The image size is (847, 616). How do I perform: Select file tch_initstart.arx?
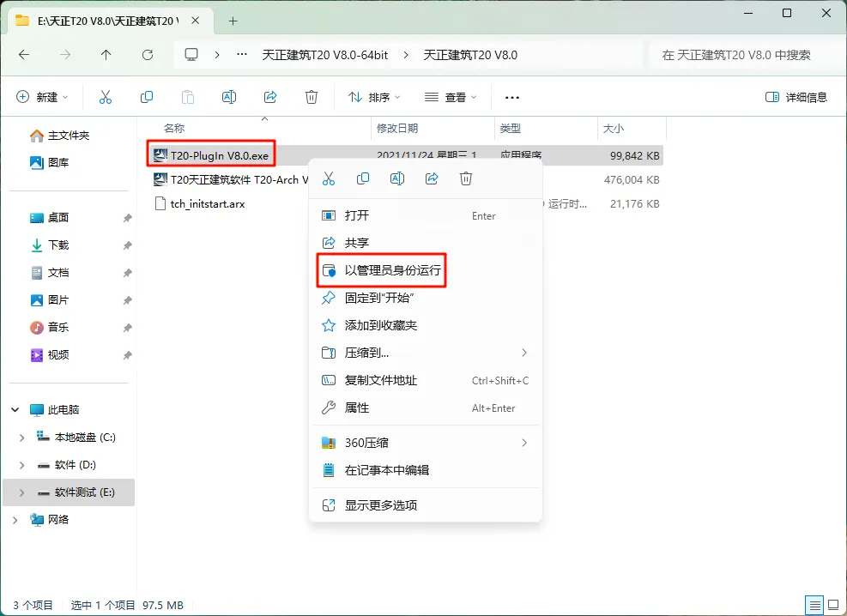(x=200, y=204)
